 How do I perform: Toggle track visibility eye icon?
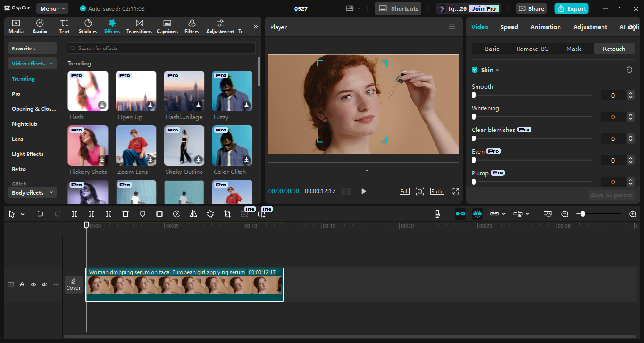[x=33, y=285]
